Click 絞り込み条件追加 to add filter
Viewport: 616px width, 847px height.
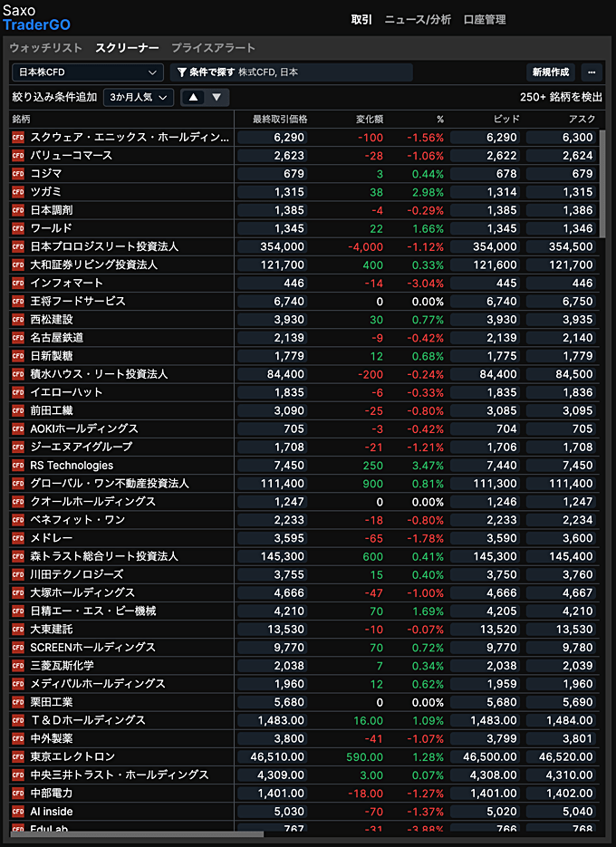point(54,98)
